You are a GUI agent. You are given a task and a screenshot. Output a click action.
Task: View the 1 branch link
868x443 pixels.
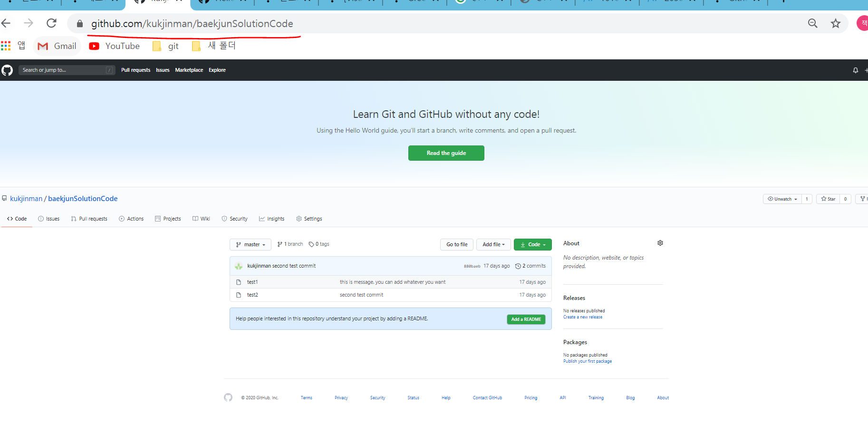(290, 244)
